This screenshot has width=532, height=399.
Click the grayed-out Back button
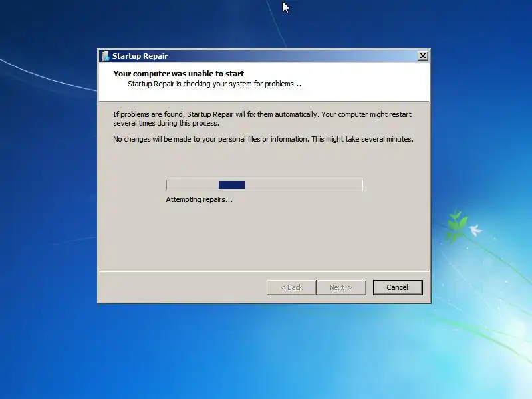point(291,287)
